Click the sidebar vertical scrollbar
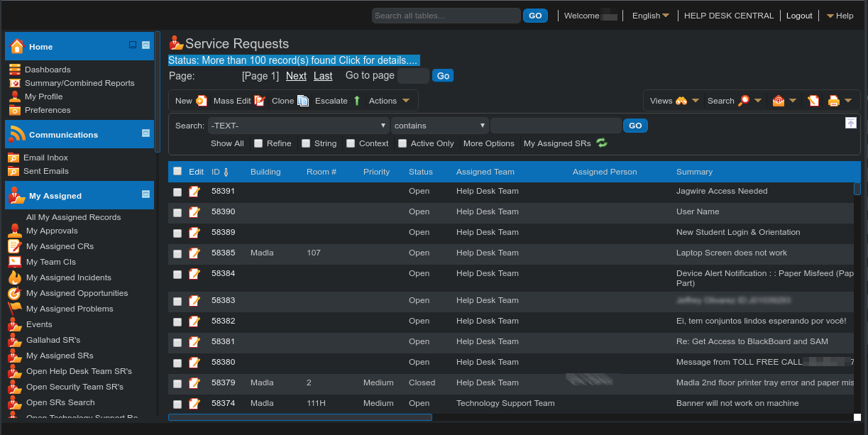 pos(158,92)
